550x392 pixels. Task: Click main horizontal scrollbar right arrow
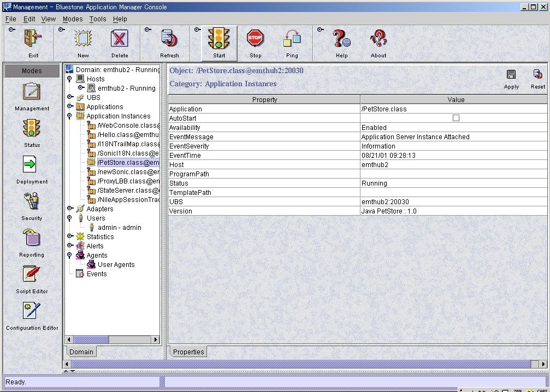pyautogui.click(x=543, y=364)
